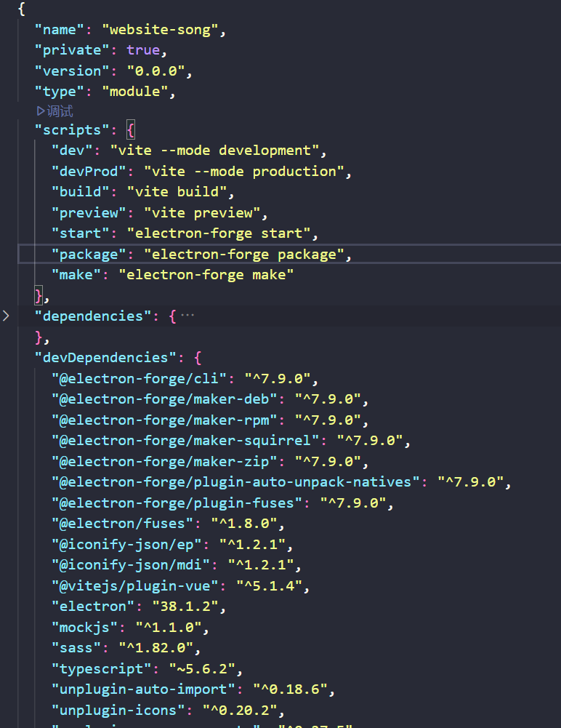This screenshot has width=561, height=728.
Task: Click the "electron" dependency key
Action: click(x=93, y=607)
